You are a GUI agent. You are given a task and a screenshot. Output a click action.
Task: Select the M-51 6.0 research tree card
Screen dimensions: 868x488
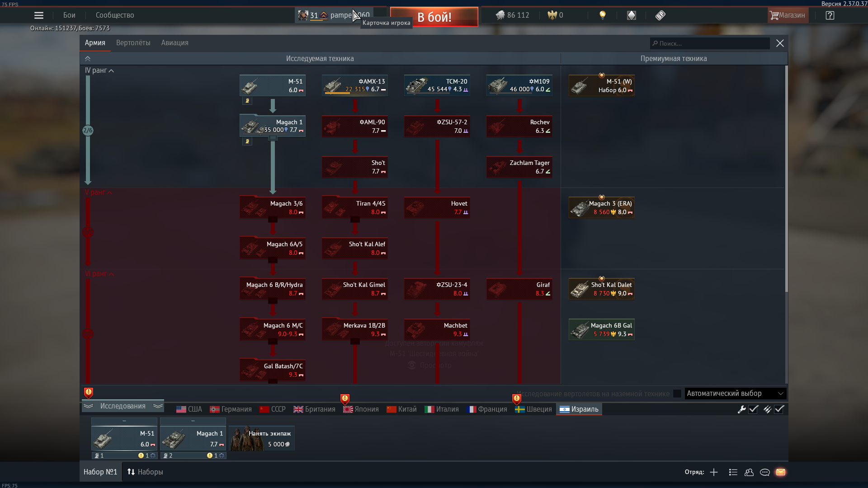click(273, 85)
